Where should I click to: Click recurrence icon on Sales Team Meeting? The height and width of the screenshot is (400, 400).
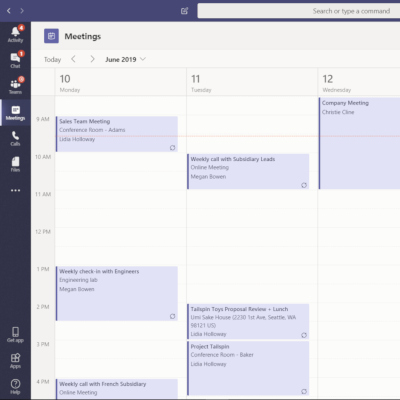click(172, 147)
